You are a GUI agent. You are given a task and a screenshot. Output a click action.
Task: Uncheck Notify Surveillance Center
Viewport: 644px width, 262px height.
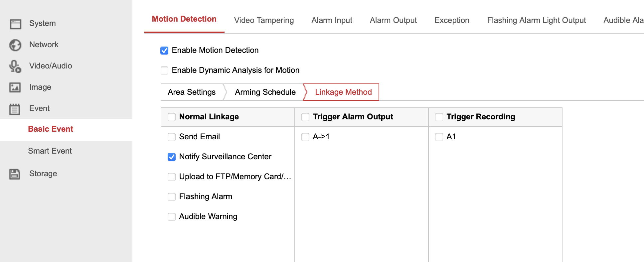(172, 157)
